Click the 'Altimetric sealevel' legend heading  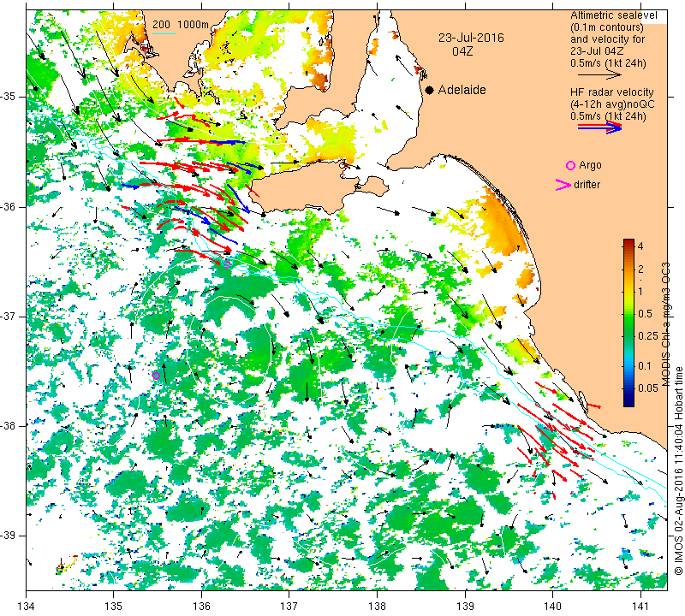[x=613, y=15]
